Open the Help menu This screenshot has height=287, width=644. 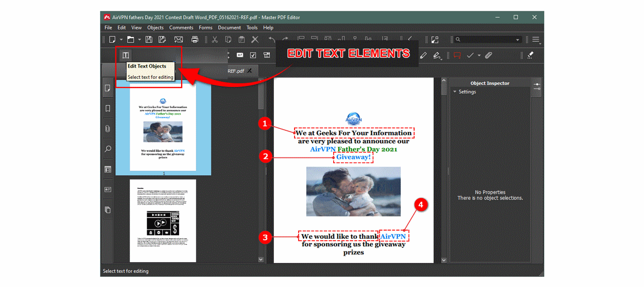pos(268,27)
